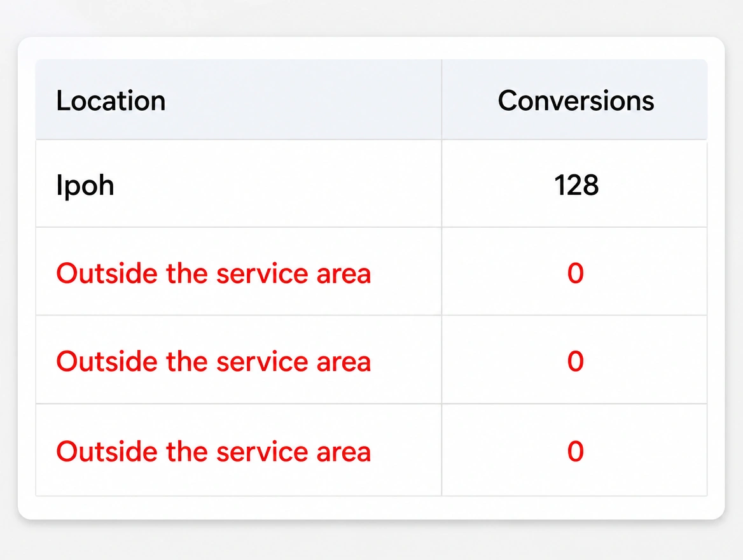Click the word Outside in the bottom red row
743x560 pixels.
[x=107, y=451]
